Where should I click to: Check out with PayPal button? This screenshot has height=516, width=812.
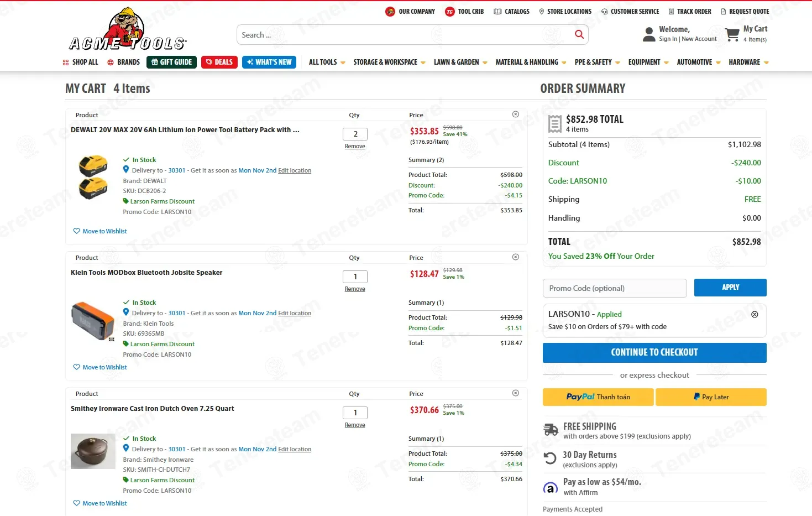[x=598, y=397]
